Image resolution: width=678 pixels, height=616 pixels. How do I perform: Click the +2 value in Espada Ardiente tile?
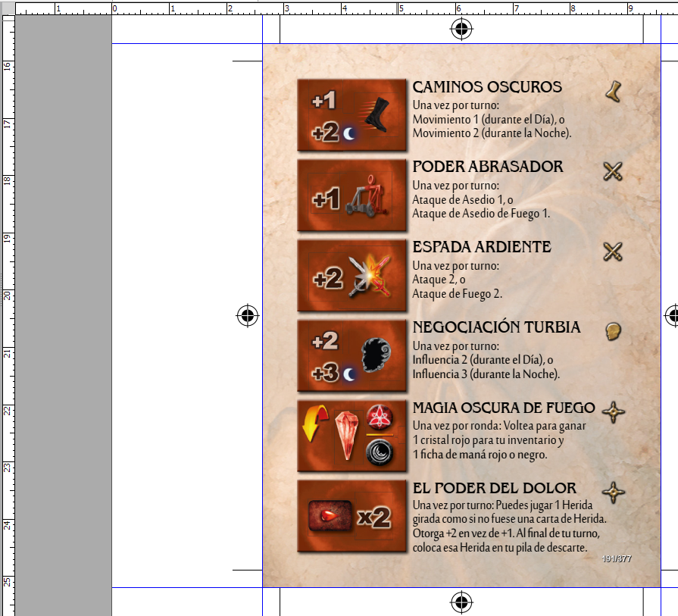328,279
